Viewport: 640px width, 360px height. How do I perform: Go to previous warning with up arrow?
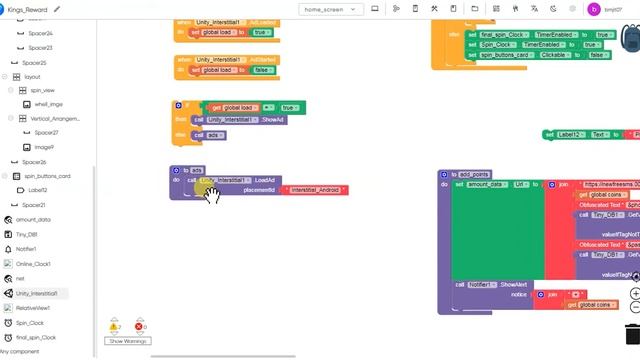coord(114,319)
